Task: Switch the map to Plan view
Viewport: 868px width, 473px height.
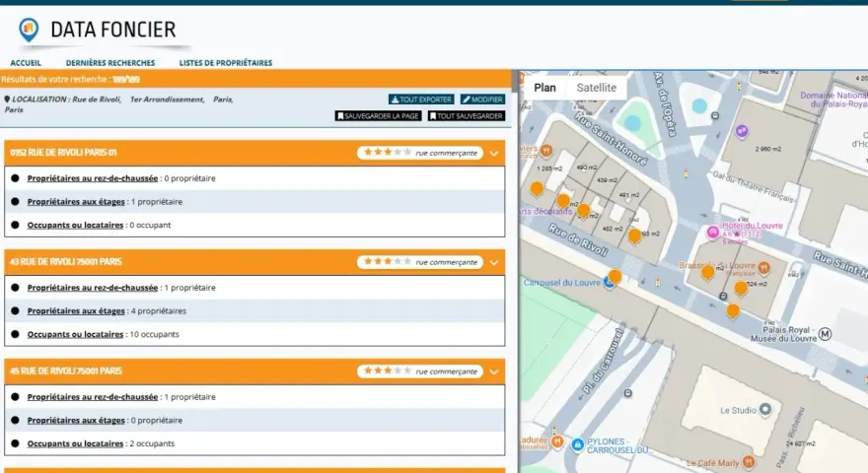Action: (x=544, y=88)
